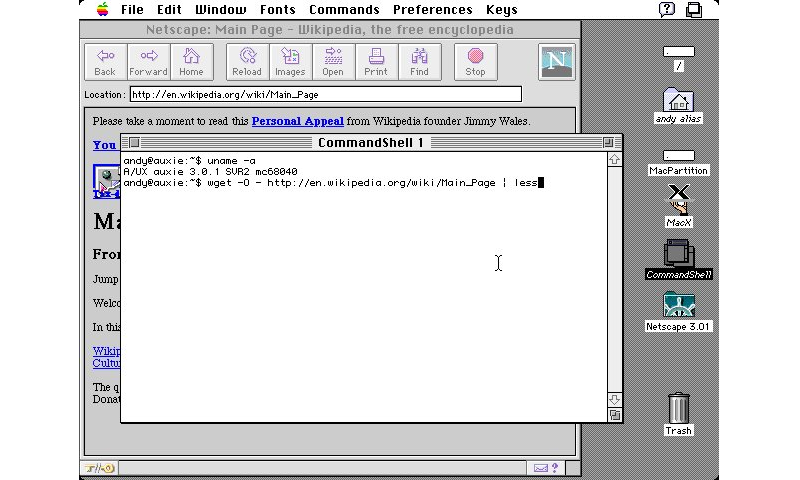Image resolution: width=800 pixels, height=480 pixels.
Task: Click CommandShell scrollbar down arrow
Action: tap(615, 399)
